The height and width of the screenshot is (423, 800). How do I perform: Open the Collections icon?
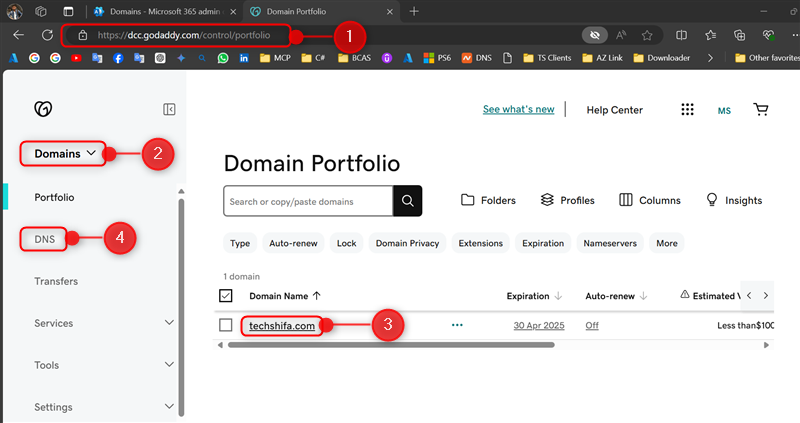click(739, 35)
